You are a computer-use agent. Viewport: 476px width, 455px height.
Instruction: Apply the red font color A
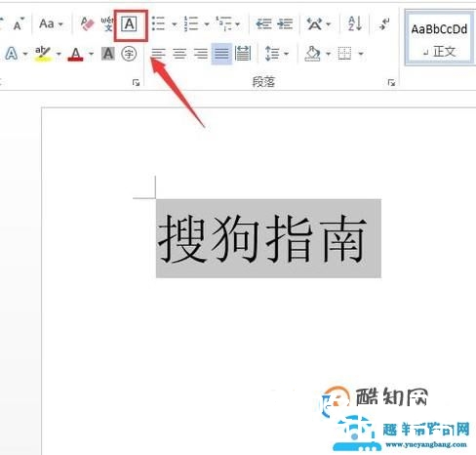75,54
